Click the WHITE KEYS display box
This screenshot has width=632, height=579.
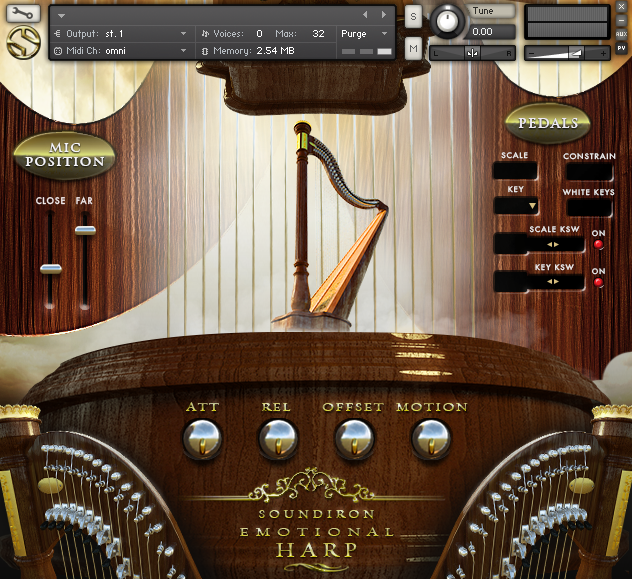click(589, 208)
